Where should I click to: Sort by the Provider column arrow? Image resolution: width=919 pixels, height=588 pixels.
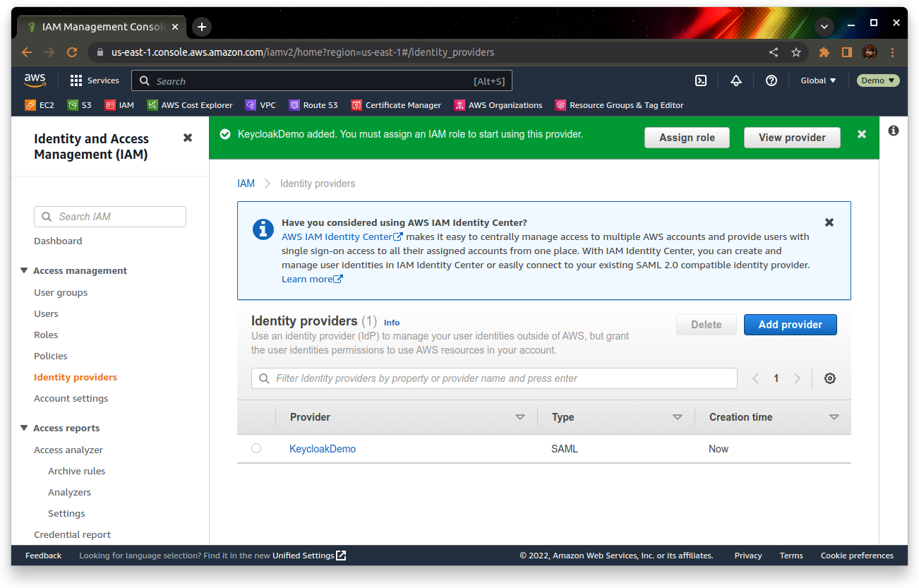click(520, 417)
